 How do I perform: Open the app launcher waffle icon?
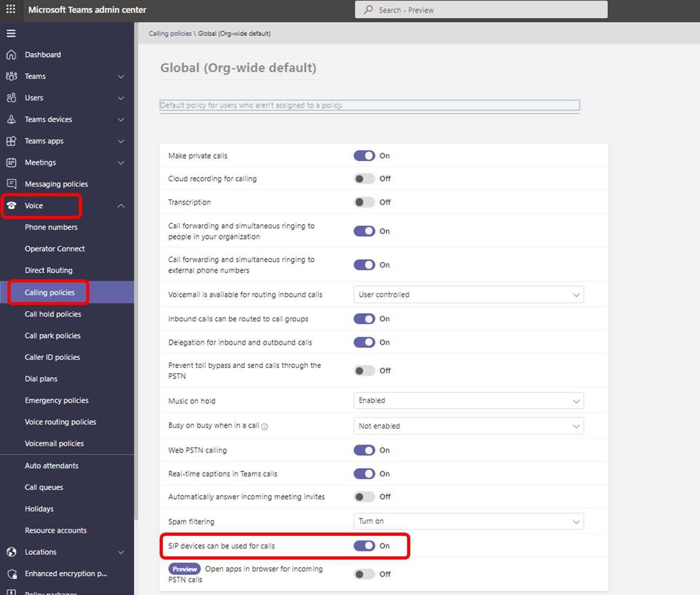[x=11, y=10]
